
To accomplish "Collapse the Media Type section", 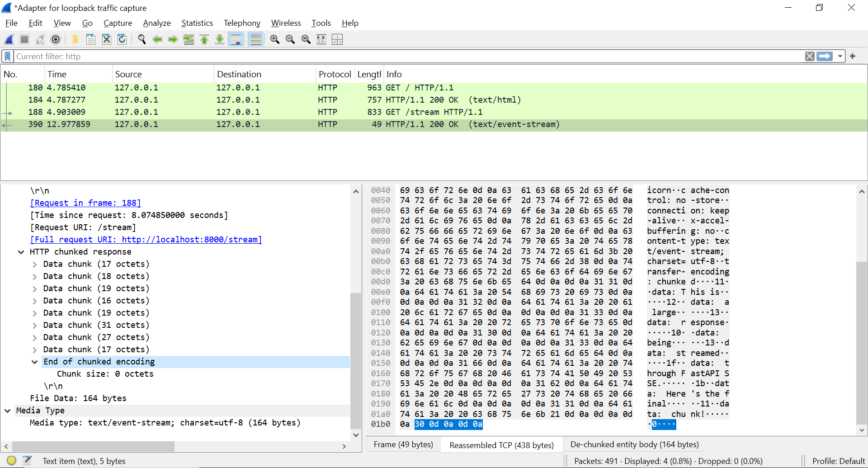I will click(x=8, y=411).
